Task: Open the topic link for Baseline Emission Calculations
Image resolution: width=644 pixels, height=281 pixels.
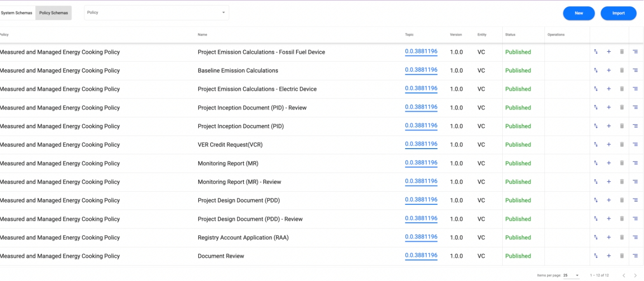Action: pos(421,70)
